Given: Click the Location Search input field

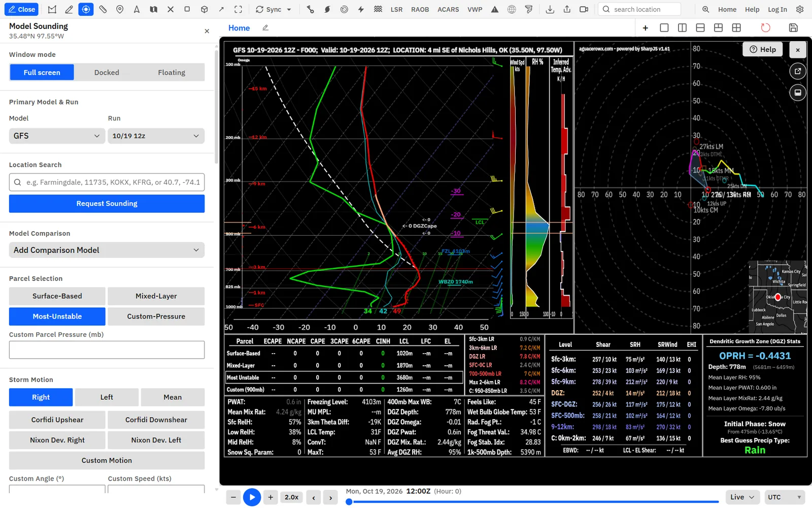Looking at the screenshot, I should pyautogui.click(x=107, y=182).
